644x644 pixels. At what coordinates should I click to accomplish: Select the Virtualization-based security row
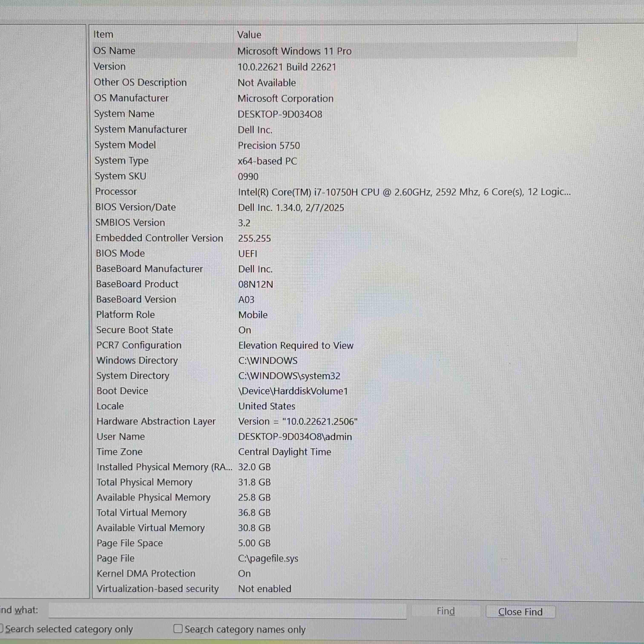157,589
